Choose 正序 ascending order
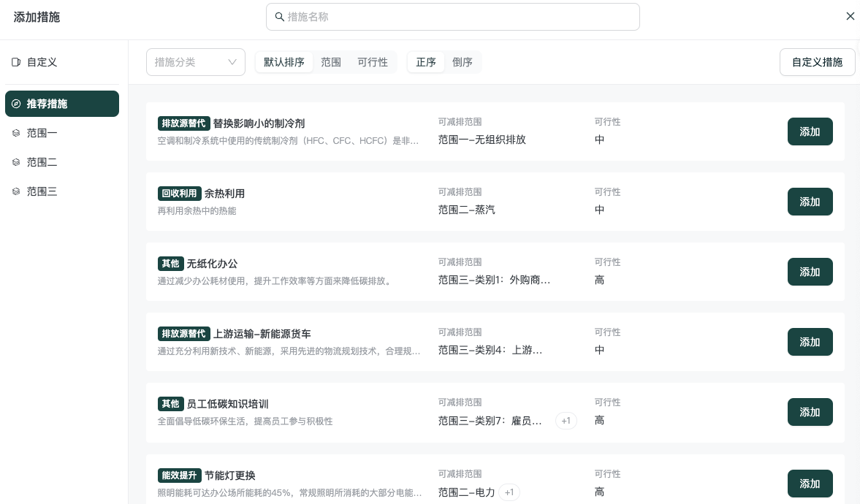Screen dimensions: 860x504 pyautogui.click(x=426, y=62)
